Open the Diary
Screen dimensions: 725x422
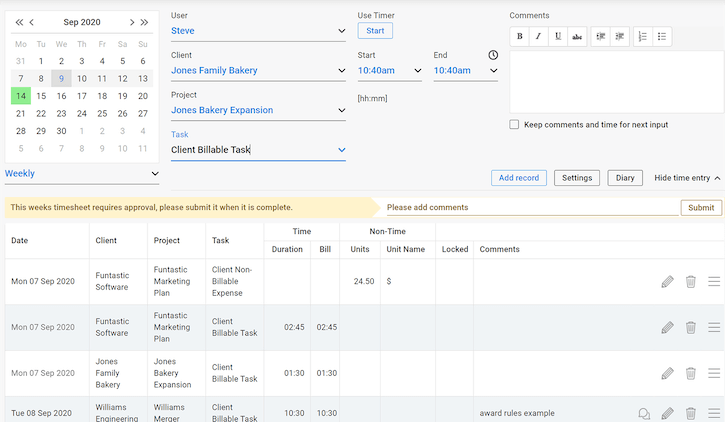tap(625, 178)
